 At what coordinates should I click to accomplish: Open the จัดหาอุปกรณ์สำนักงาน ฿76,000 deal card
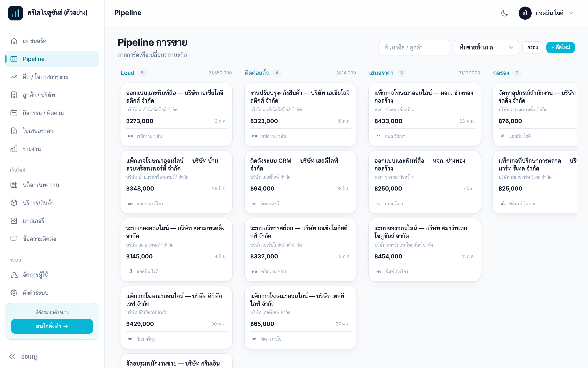click(535, 114)
